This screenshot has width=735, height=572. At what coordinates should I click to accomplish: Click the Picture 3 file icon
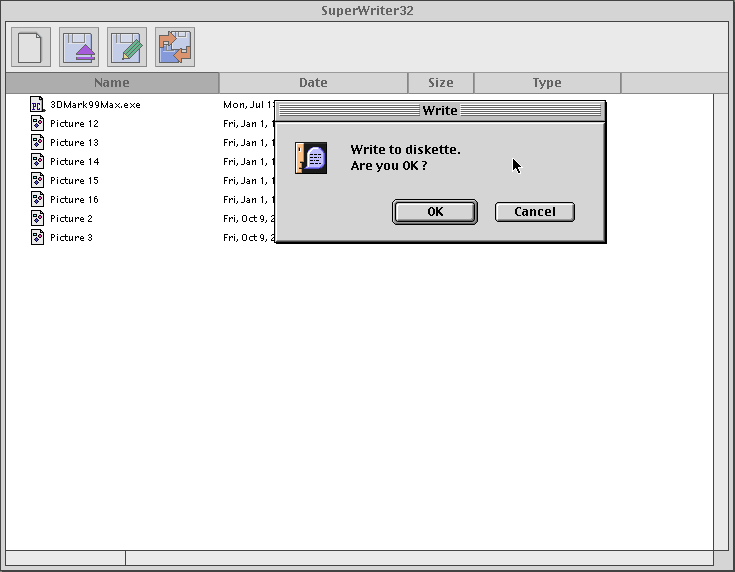pos(37,237)
